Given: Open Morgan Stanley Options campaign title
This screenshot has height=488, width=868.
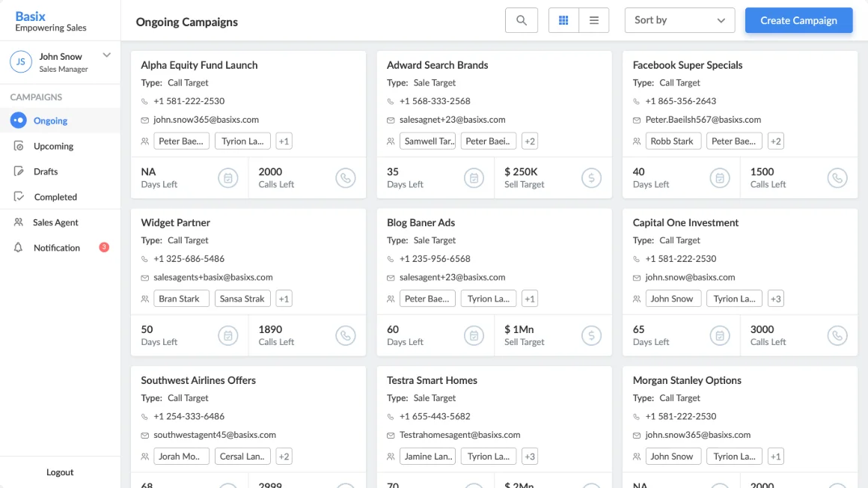Looking at the screenshot, I should 687,380.
